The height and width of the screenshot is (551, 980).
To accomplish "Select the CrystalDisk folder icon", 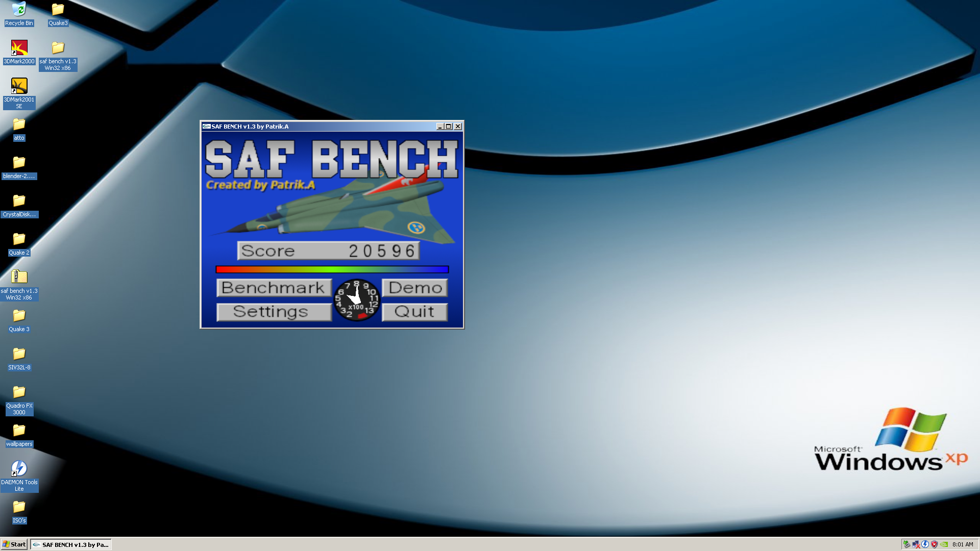I will [x=19, y=201].
